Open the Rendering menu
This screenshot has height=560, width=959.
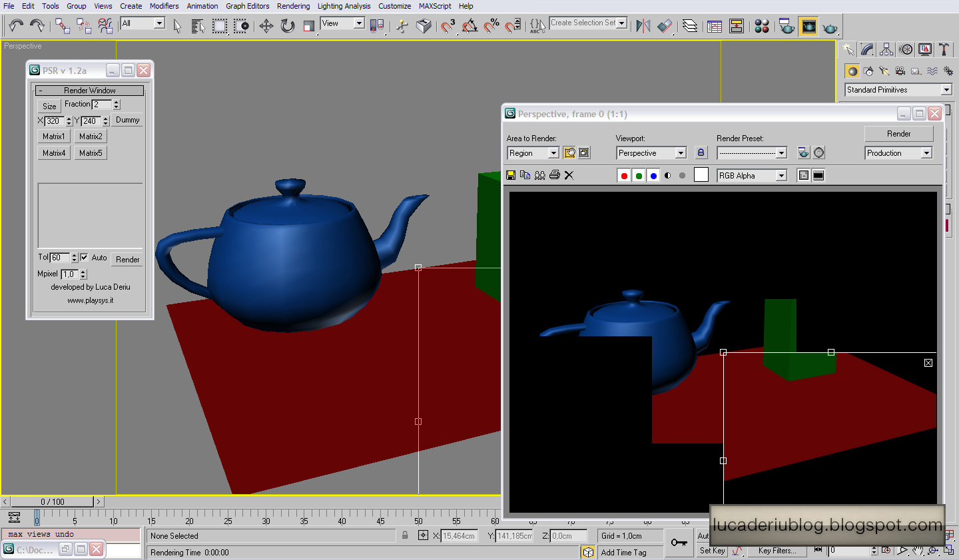click(x=294, y=6)
